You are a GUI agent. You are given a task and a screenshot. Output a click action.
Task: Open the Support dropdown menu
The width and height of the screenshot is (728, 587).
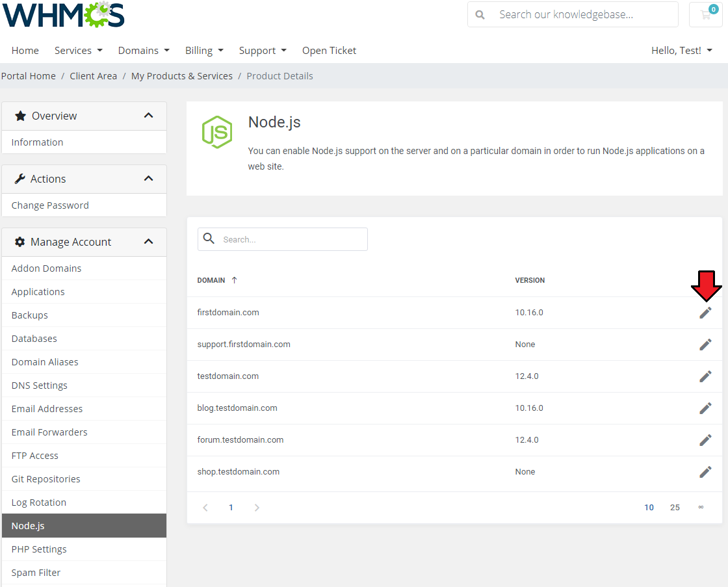tap(263, 51)
